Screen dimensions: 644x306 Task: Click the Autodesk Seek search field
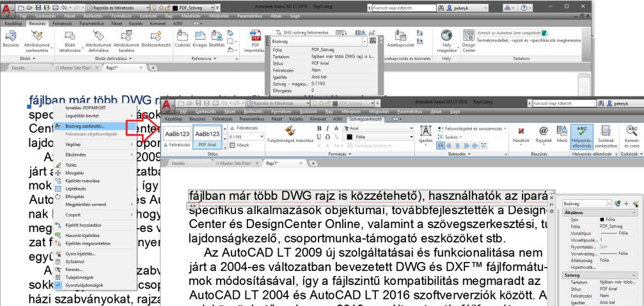512,33
